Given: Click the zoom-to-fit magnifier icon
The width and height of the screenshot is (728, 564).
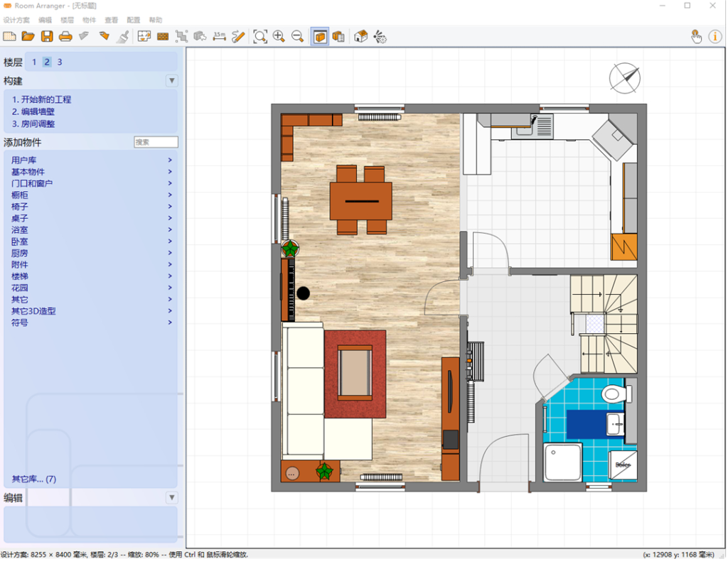Looking at the screenshot, I should (x=260, y=37).
